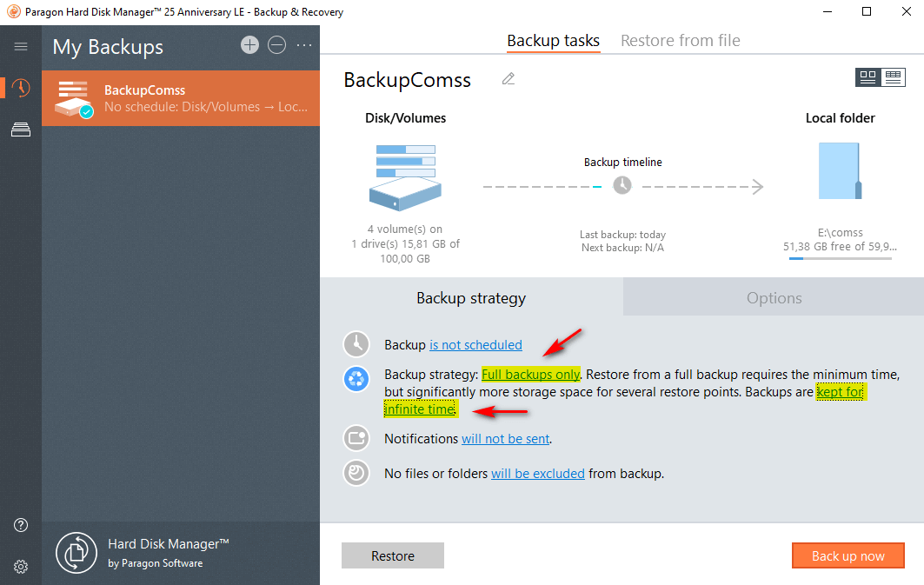Screen dimensions: 924x585
Task: Click the E:\comss free space usage bar
Action: (x=841, y=259)
